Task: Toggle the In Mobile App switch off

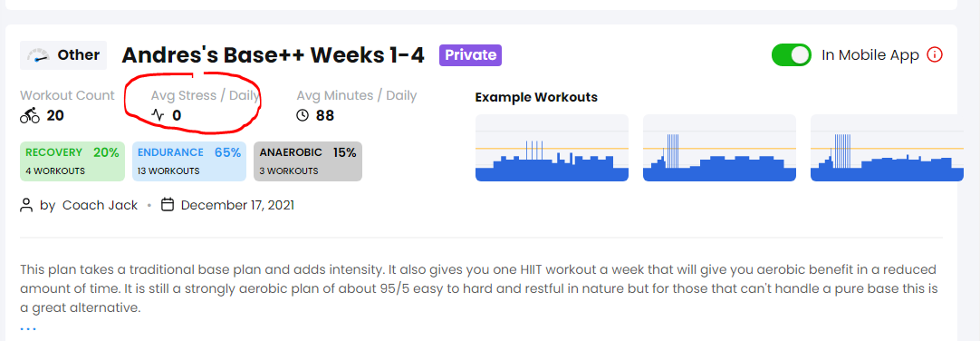Action: [792, 55]
